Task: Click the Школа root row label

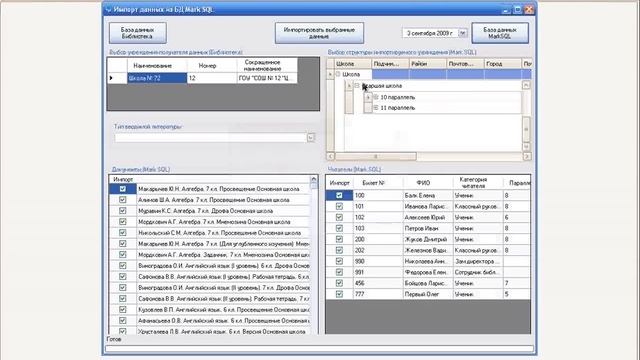Action: click(351, 74)
